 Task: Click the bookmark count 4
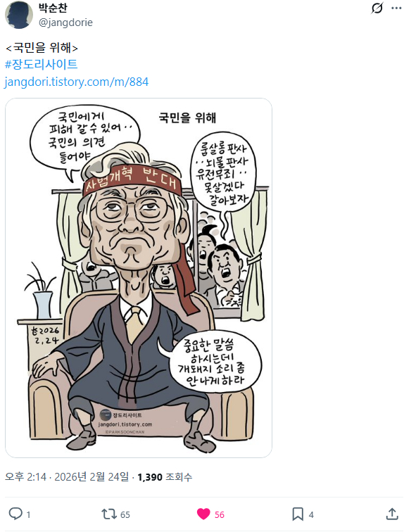tap(310, 514)
